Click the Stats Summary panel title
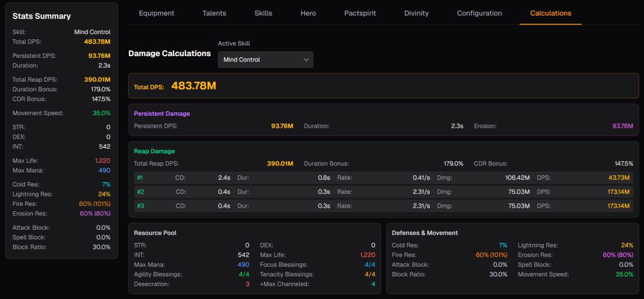 click(x=42, y=16)
